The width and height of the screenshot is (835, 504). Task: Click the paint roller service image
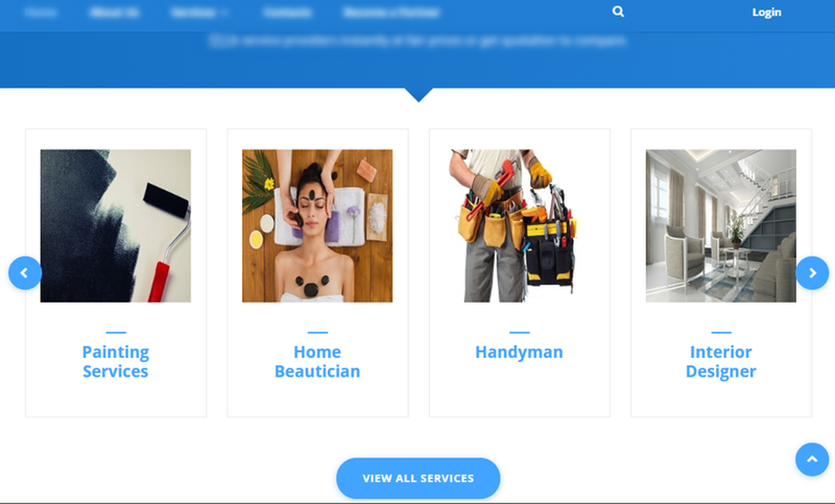tap(116, 226)
